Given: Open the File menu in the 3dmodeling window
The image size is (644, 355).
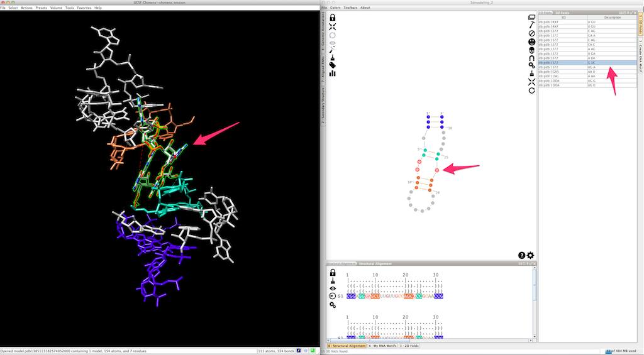Looking at the screenshot, I should tap(325, 8).
